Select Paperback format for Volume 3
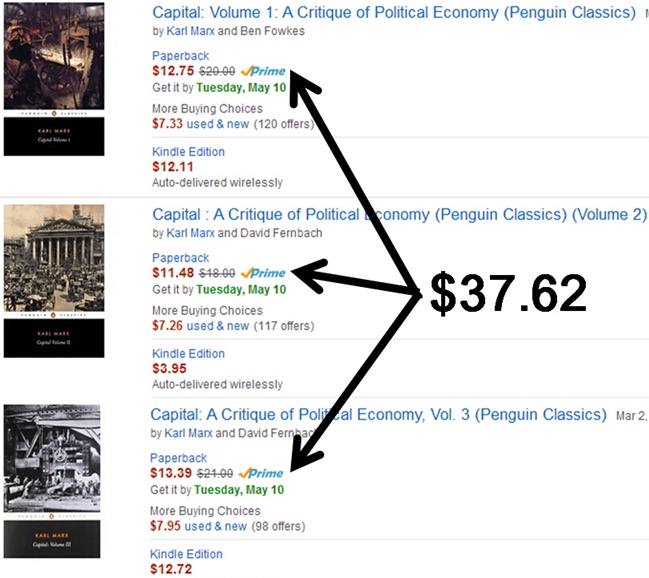 181,458
